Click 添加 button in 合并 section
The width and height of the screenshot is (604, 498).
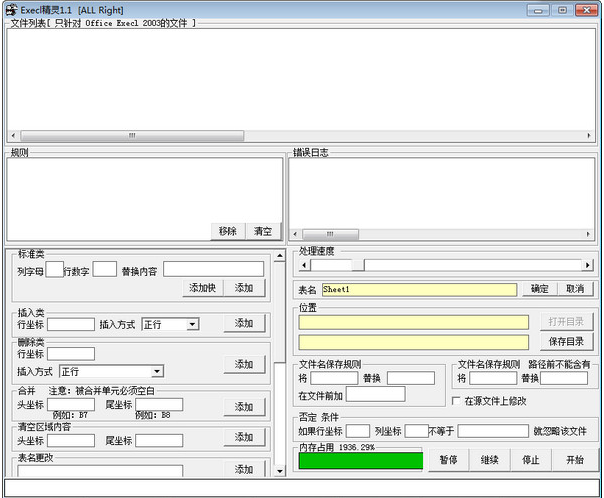244,407
